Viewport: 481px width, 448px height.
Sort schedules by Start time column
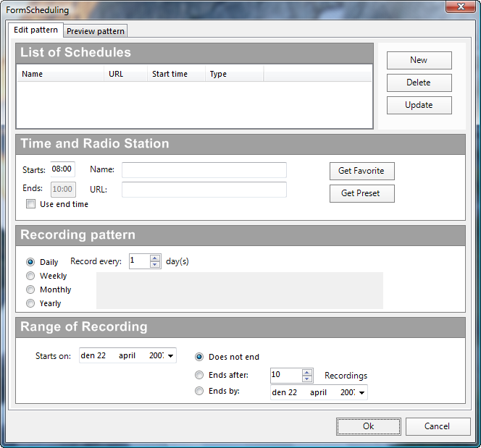click(176, 74)
